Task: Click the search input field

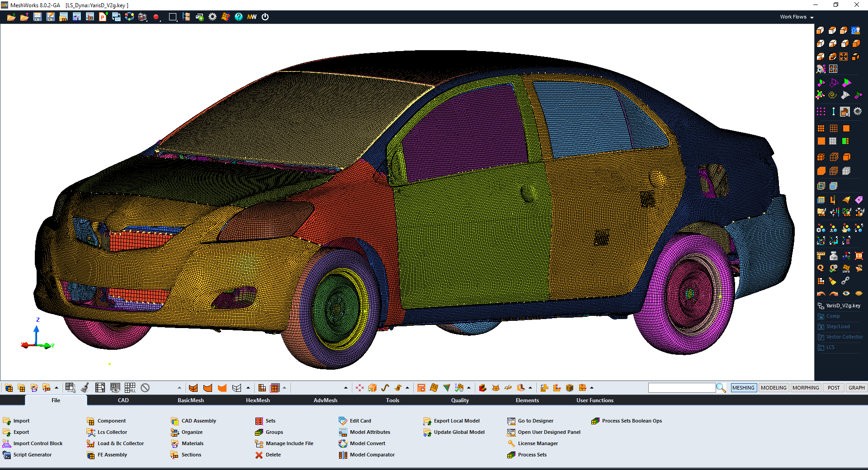Action: 682,388
